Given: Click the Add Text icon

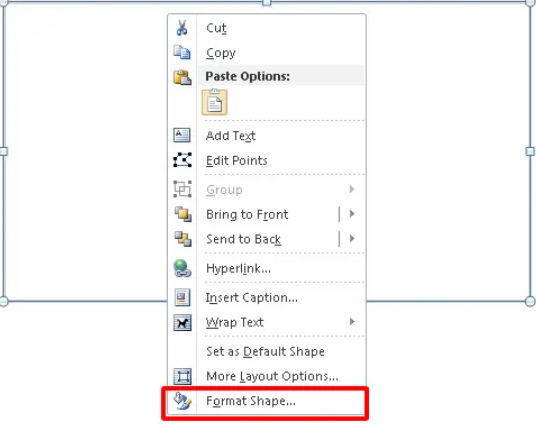Looking at the screenshot, I should [182, 135].
